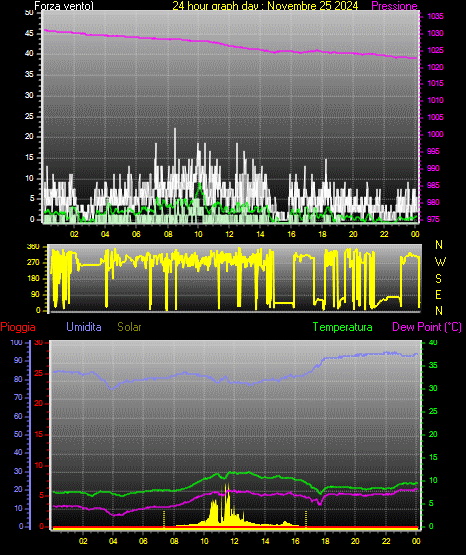Image resolution: width=466 pixels, height=555 pixels.
Task: Click the 1020 pressure axis value
Action: pyautogui.click(x=435, y=67)
